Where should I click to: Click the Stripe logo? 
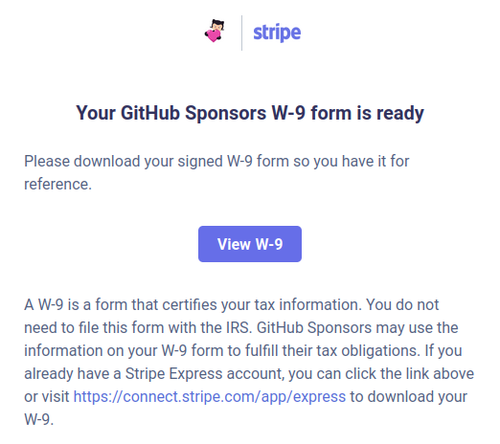point(277,33)
